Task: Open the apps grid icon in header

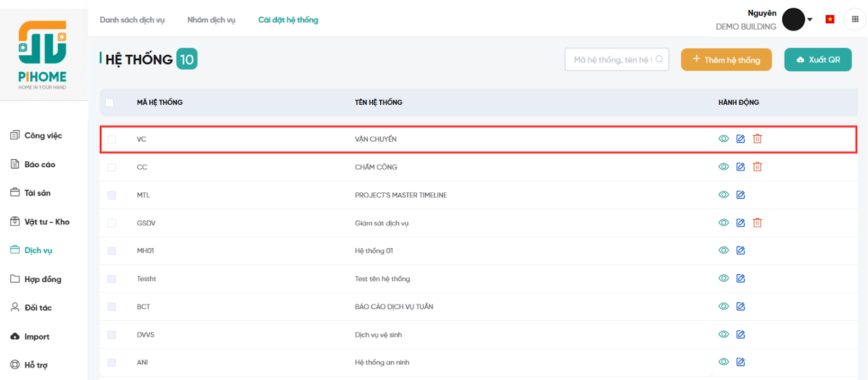Action: point(855,20)
